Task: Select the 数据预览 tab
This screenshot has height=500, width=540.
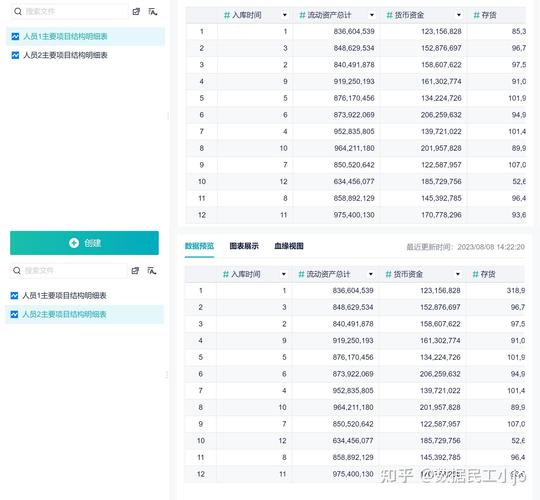Action: coord(199,246)
